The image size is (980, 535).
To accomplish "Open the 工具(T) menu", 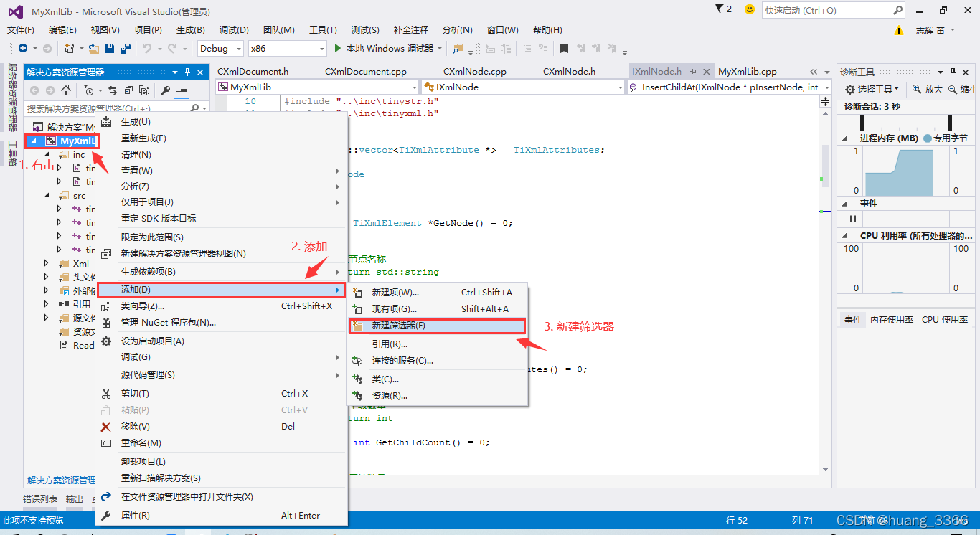I will pyautogui.click(x=323, y=29).
